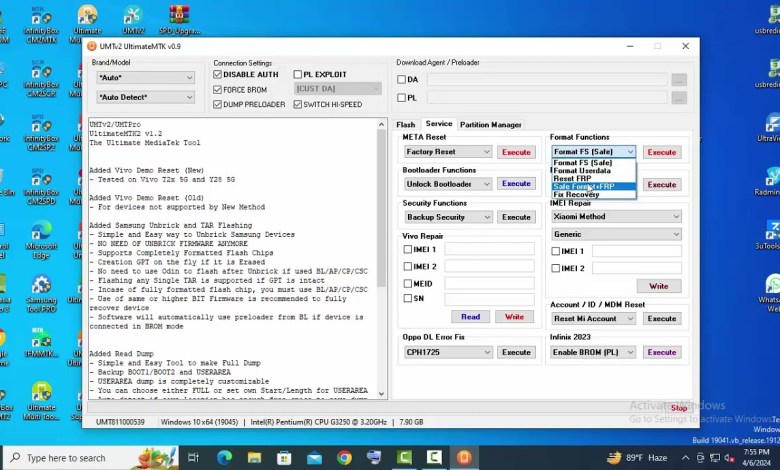This screenshot has width=780, height=470.
Task: Click the DA file browse button
Action: (x=679, y=80)
